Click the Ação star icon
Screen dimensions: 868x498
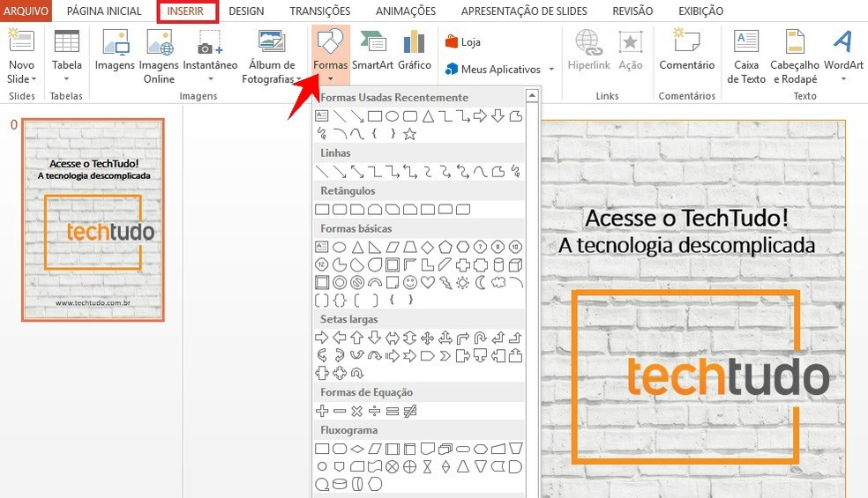[630, 42]
